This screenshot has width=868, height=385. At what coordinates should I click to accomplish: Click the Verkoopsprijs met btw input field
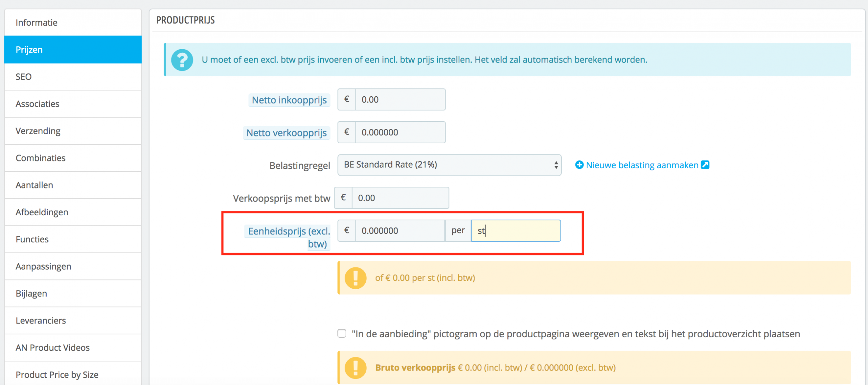[400, 198]
